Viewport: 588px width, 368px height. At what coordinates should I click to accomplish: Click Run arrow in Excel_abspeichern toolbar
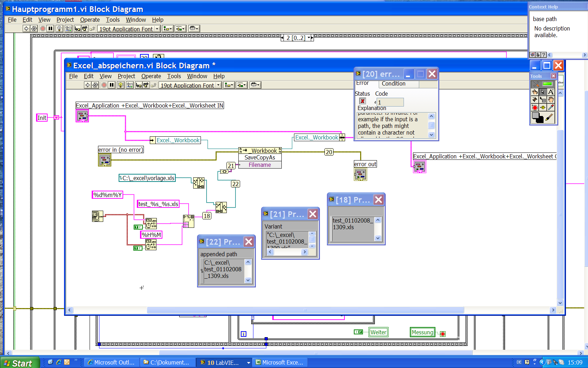click(87, 85)
